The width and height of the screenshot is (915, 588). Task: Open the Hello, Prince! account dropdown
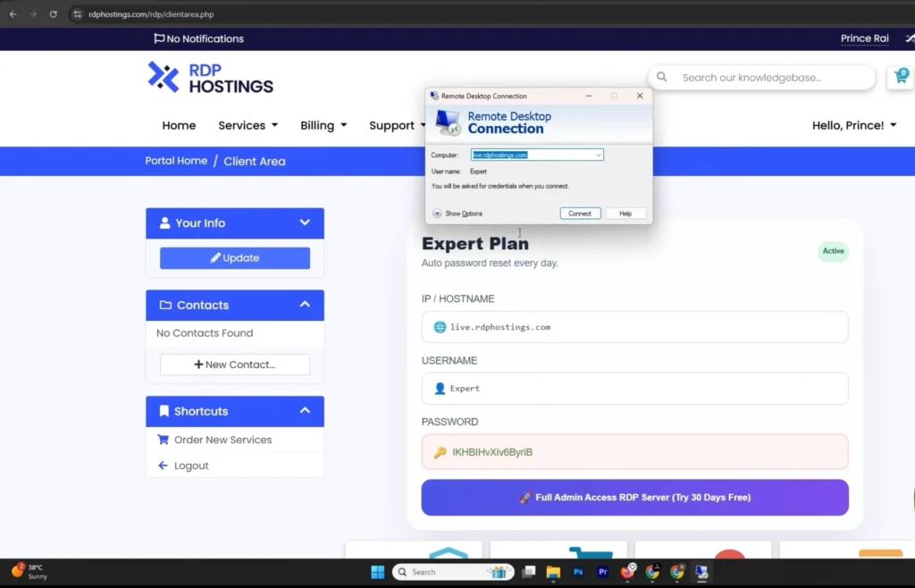click(854, 125)
